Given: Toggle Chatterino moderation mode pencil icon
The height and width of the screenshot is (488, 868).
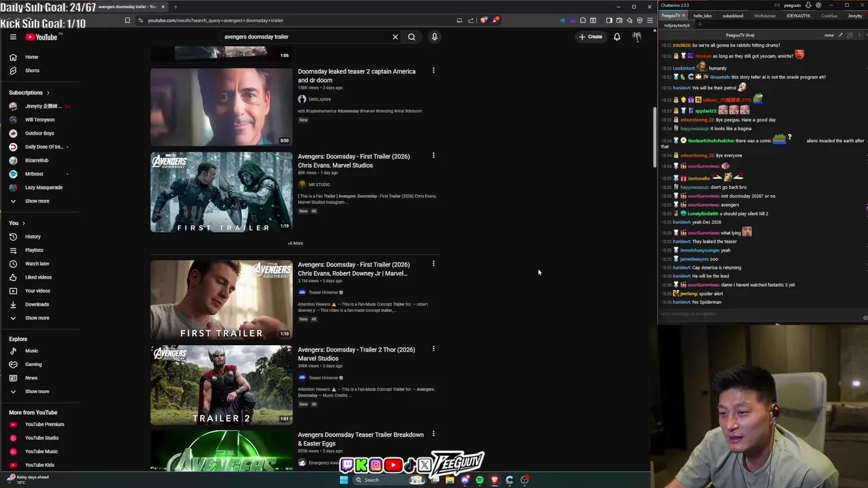Looking at the screenshot, I should [840, 35].
